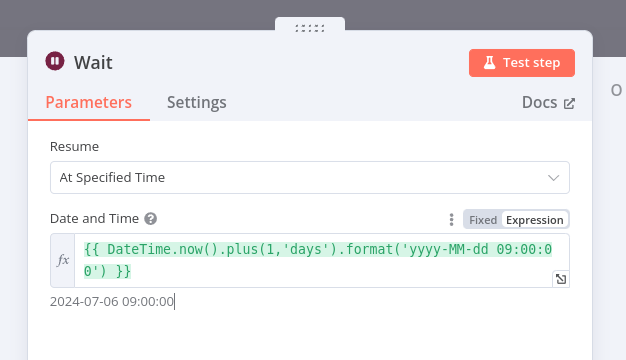Open the expression editor expand icon
626x360 pixels.
(x=561, y=279)
